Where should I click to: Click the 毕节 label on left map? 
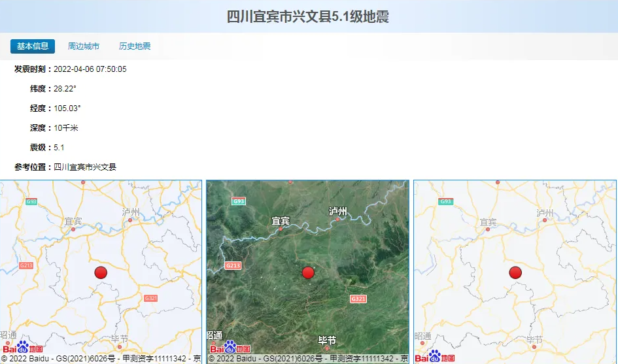120,339
